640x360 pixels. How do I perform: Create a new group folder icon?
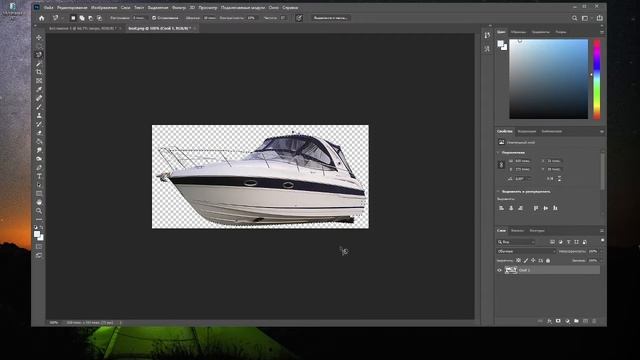click(x=576, y=321)
